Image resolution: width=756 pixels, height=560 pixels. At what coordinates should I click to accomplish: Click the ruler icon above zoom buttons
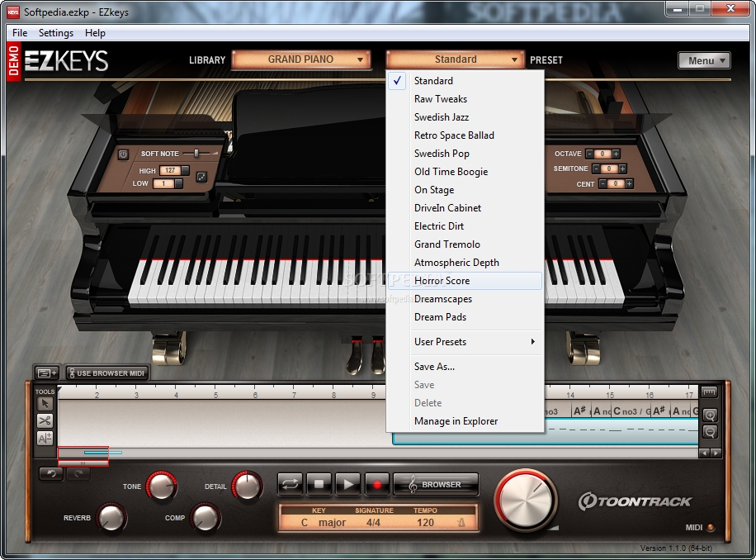[709, 392]
